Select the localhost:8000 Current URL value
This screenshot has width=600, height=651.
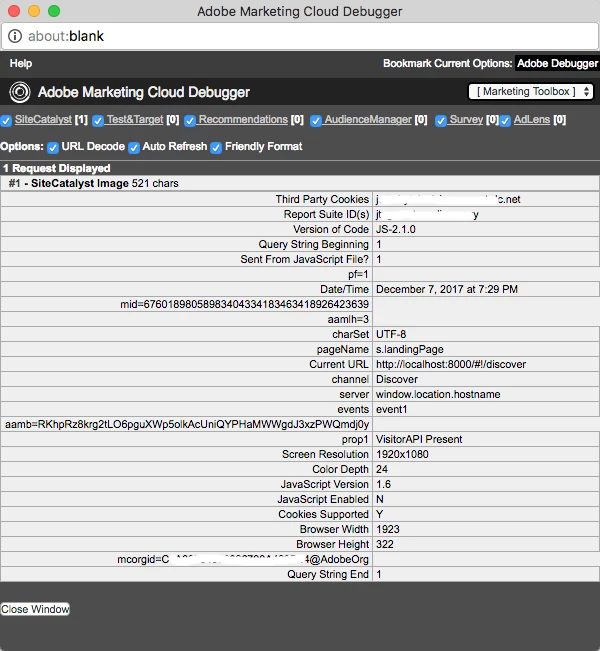pos(451,364)
